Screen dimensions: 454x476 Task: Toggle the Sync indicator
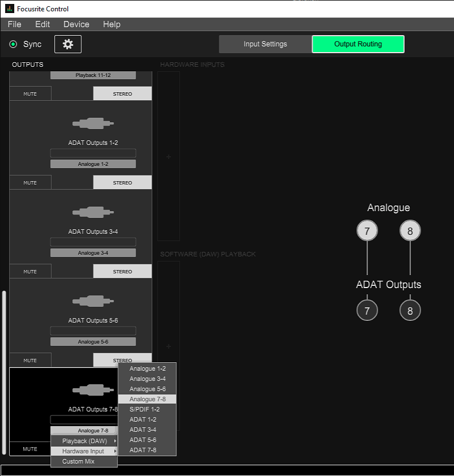13,44
